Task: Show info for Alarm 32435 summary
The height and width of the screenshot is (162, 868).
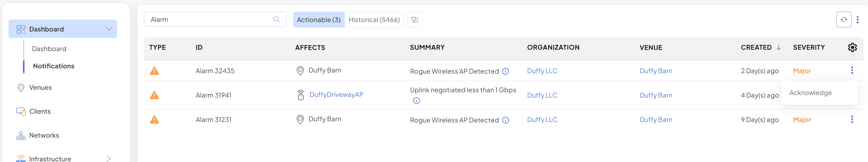Action: [x=505, y=71]
